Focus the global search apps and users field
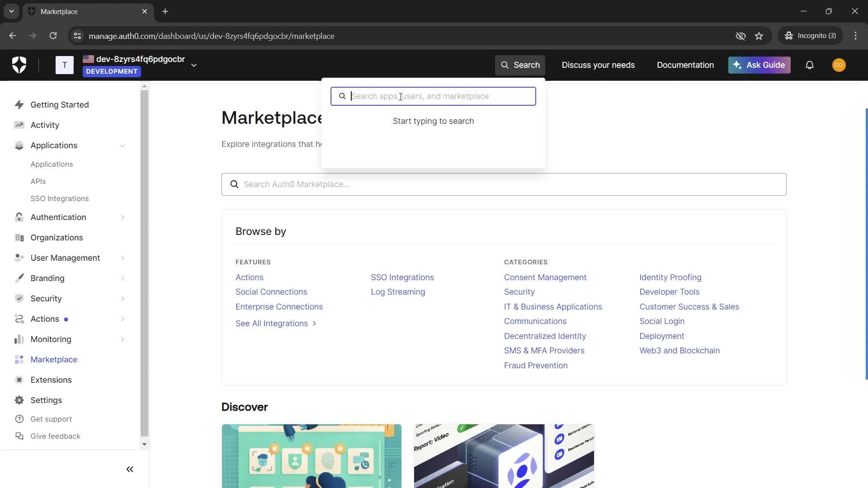The height and width of the screenshot is (488, 868). pyautogui.click(x=433, y=96)
